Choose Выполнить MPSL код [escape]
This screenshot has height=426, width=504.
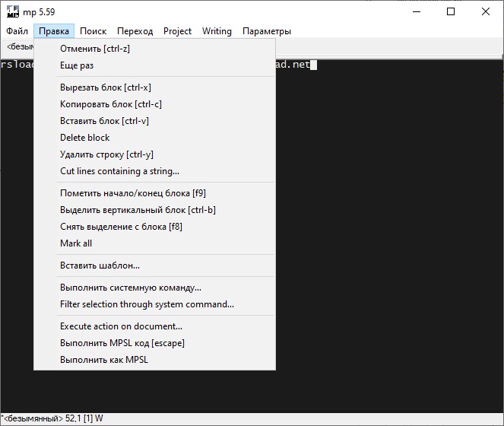pyautogui.click(x=154, y=343)
